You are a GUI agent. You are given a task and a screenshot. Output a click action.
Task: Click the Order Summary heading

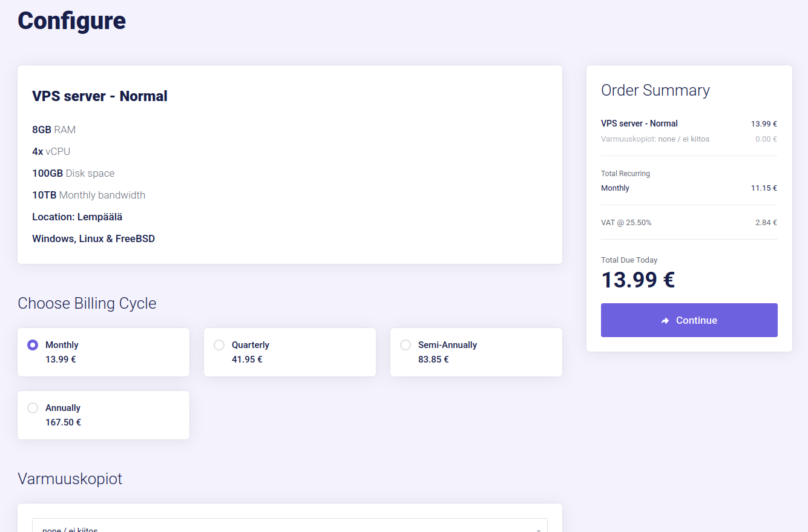tap(655, 90)
